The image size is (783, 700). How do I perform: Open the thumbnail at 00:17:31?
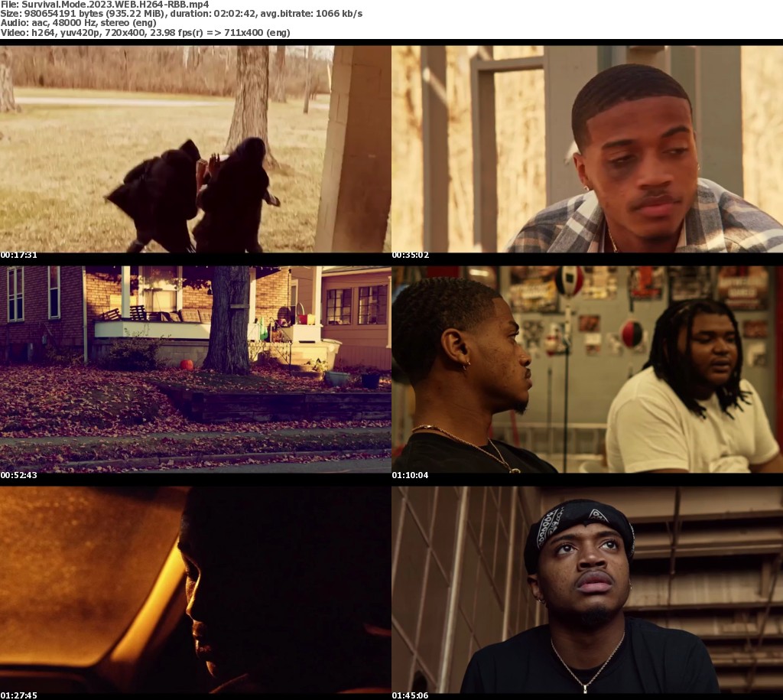(195, 149)
